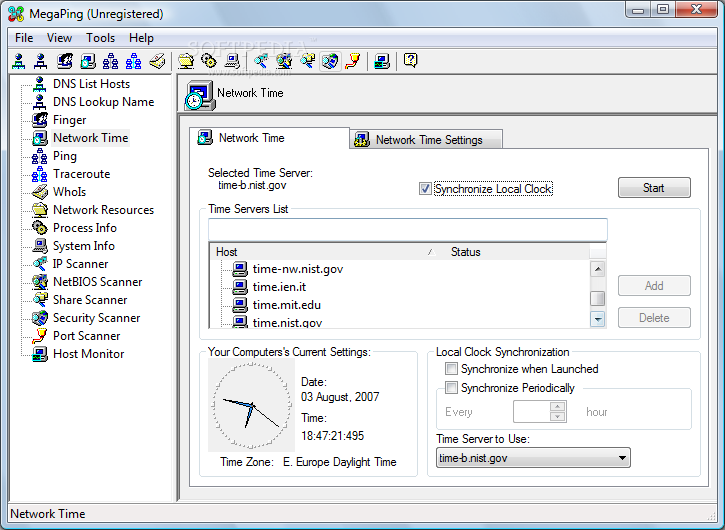Increase the Every hour stepper value
This screenshot has width=725, height=530.
coord(558,407)
